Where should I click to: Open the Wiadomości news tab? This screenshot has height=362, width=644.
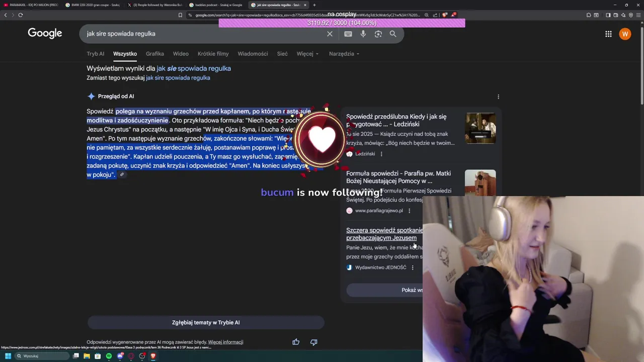pos(253,54)
